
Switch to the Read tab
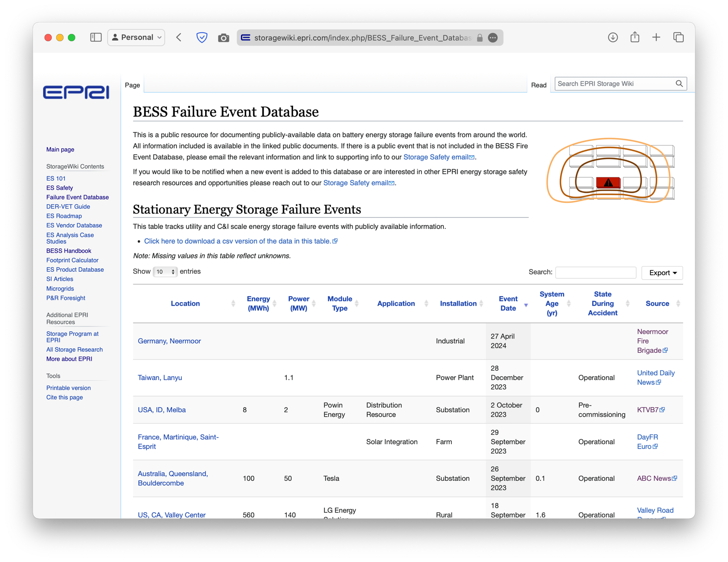click(x=538, y=85)
